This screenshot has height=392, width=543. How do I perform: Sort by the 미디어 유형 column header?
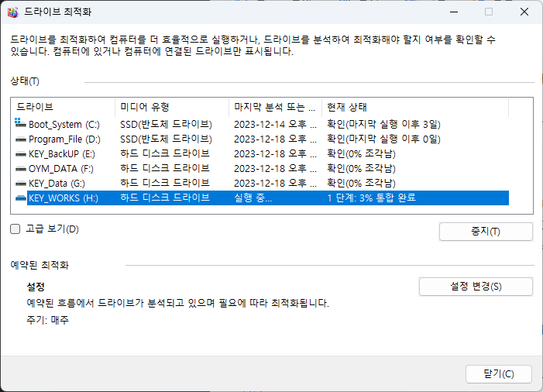[172, 107]
